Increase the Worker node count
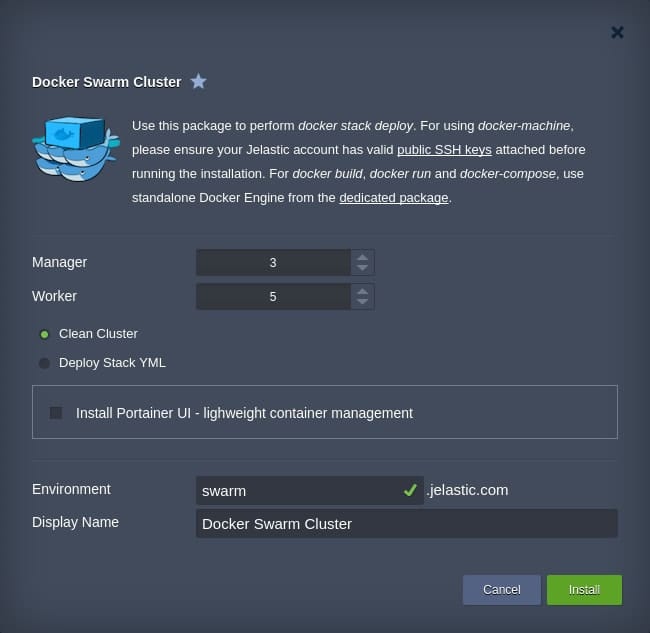Image resolution: width=650 pixels, height=633 pixels. click(362, 291)
